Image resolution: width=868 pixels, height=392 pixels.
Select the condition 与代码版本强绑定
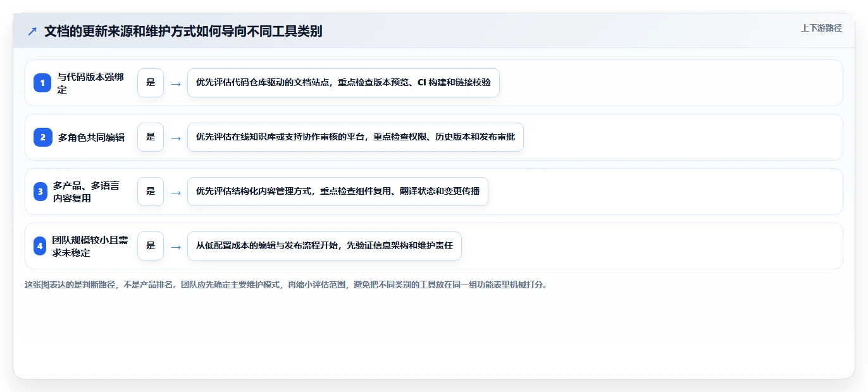point(90,83)
